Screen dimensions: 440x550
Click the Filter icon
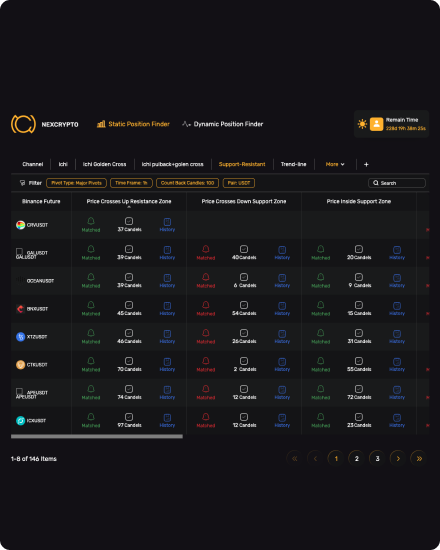click(22, 183)
